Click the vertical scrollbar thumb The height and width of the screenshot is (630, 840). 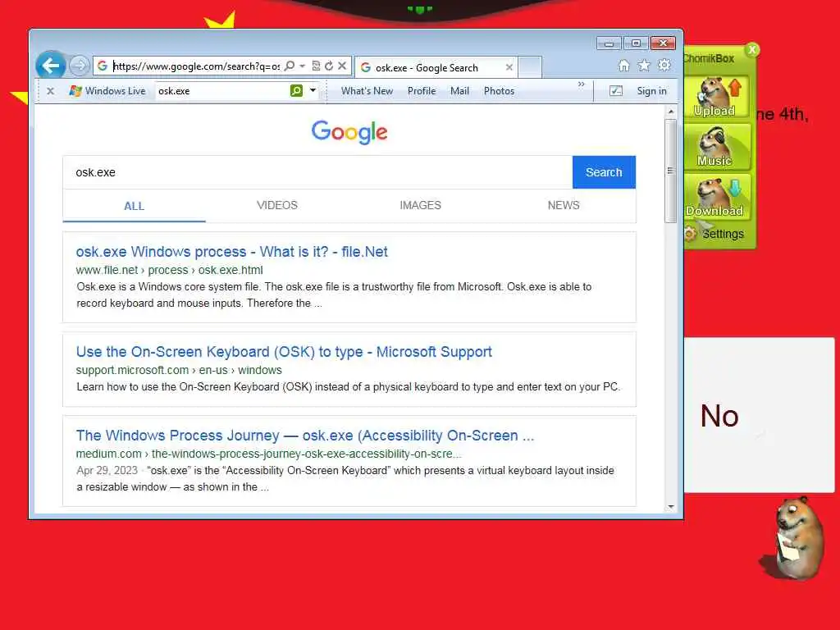671,171
